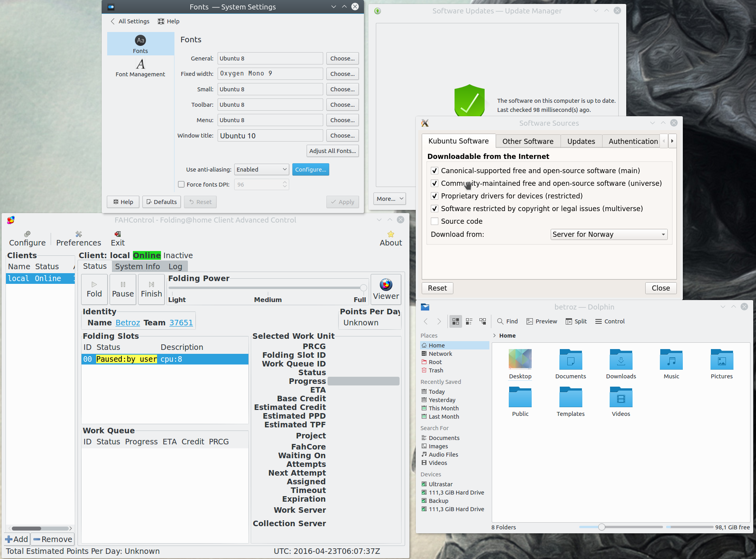Uncheck Proprietary drivers restricted
The image size is (756, 559).
pyautogui.click(x=434, y=196)
